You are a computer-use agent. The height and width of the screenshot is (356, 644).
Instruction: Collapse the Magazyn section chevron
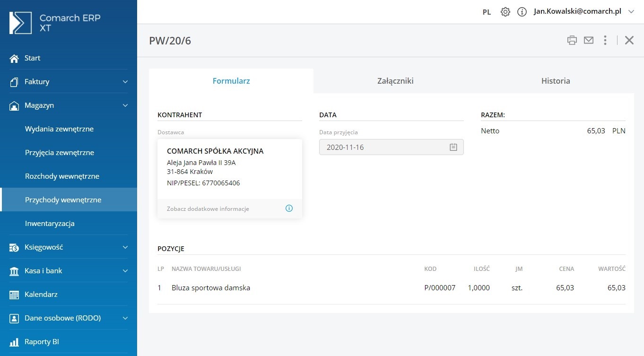tap(125, 105)
